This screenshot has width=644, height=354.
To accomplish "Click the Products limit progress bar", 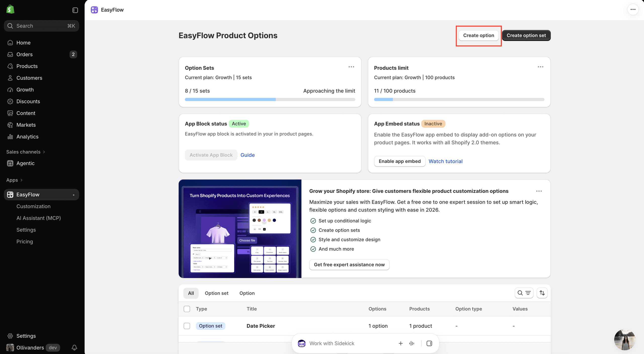I will 459,100.
